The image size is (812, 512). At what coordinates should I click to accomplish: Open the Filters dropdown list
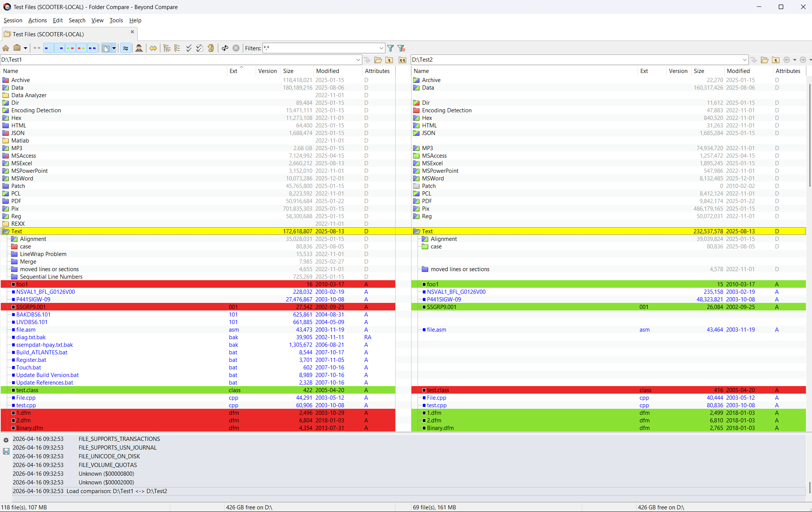coord(381,48)
